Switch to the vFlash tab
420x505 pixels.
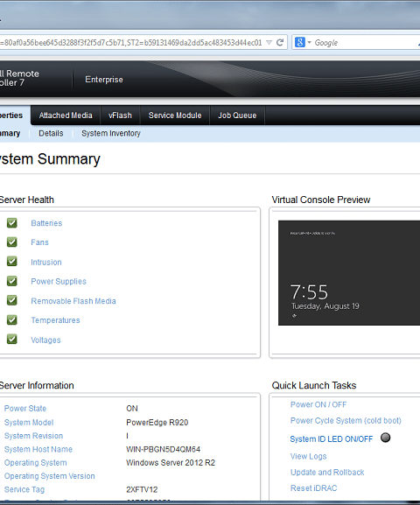click(120, 116)
